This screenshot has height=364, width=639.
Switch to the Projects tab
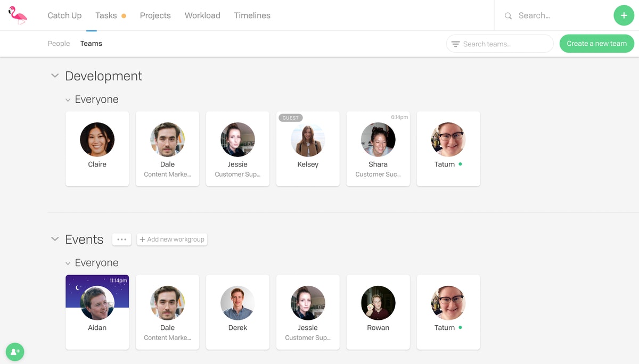tap(155, 15)
